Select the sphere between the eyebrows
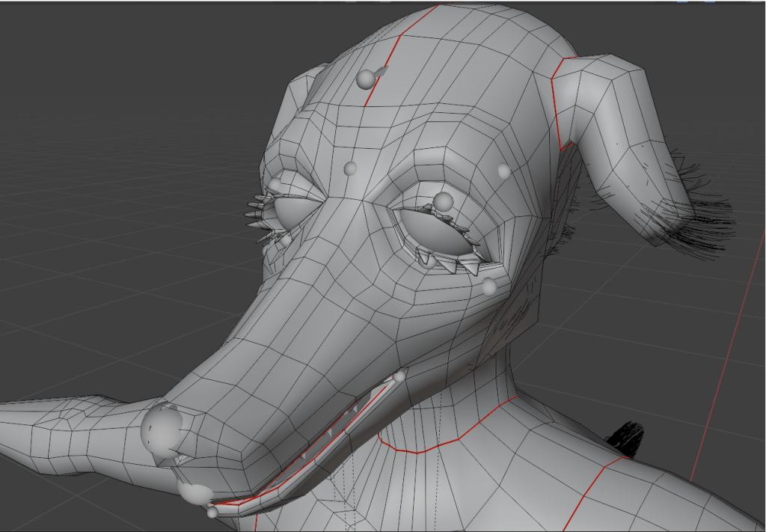 click(349, 168)
